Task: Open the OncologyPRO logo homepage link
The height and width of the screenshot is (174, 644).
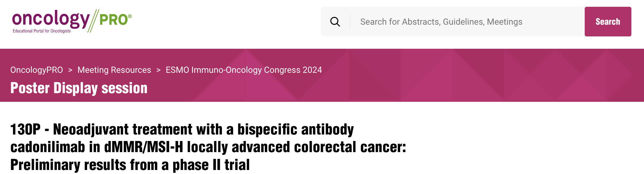Action: click(72, 21)
